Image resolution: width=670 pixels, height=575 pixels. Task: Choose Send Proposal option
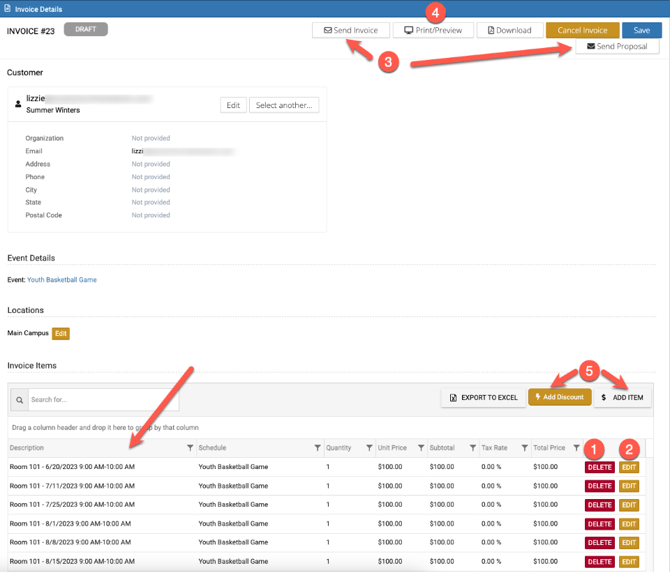pyautogui.click(x=617, y=47)
